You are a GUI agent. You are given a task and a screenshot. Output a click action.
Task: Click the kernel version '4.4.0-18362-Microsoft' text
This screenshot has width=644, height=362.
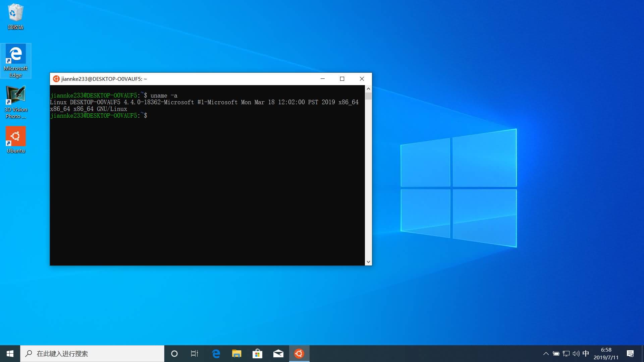coord(159,102)
